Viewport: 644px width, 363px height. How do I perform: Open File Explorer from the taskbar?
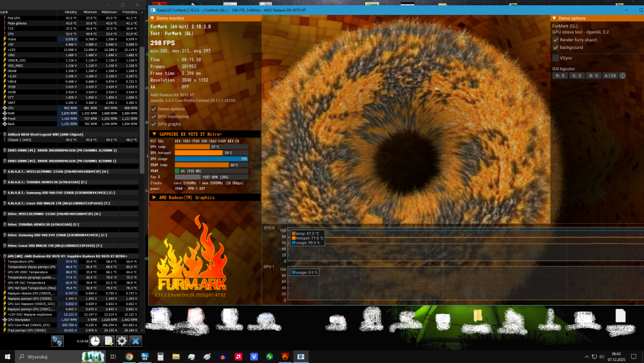[x=176, y=357]
